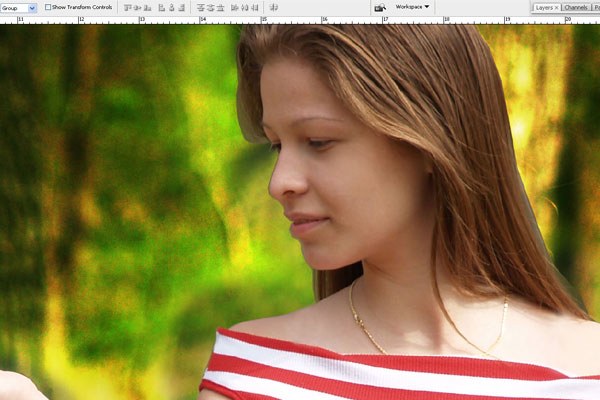Open the Workspace dropdown menu
Viewport: 600px width, 400px height.
[x=412, y=7]
